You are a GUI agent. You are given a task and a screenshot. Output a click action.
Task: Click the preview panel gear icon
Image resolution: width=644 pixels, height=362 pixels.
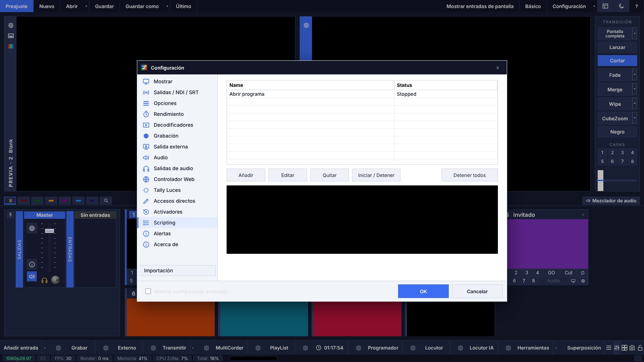tap(11, 25)
